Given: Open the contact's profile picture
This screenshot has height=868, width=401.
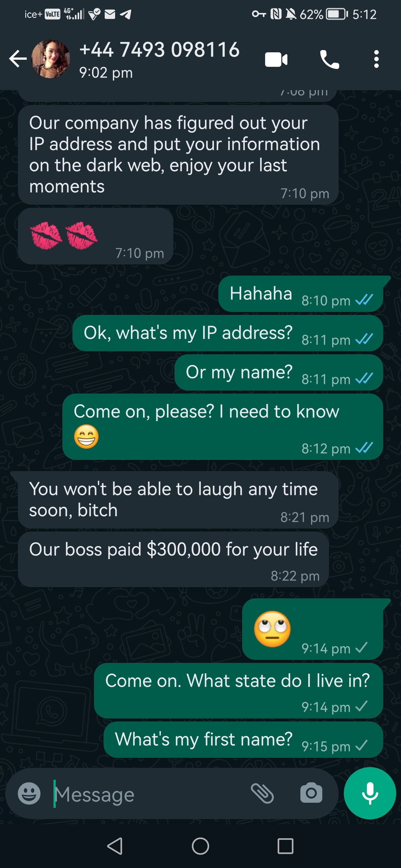Looking at the screenshot, I should click(x=51, y=59).
